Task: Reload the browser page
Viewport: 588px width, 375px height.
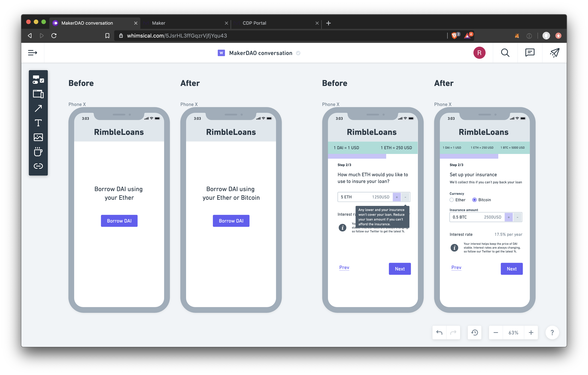Action: tap(54, 36)
